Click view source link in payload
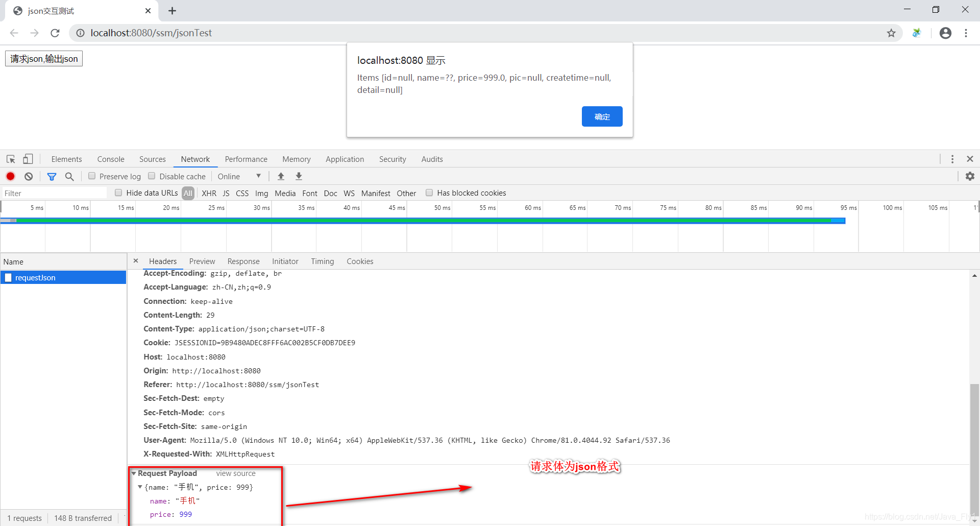 click(236, 473)
